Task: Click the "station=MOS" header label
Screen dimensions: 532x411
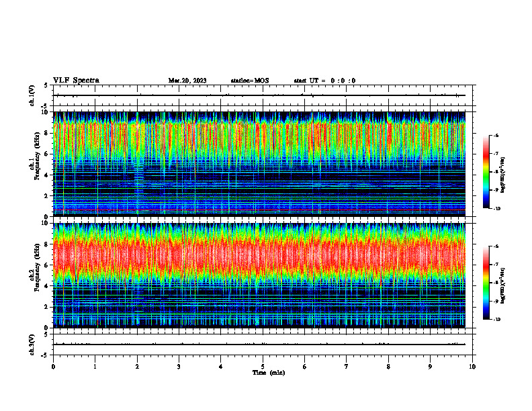Action: (250, 81)
